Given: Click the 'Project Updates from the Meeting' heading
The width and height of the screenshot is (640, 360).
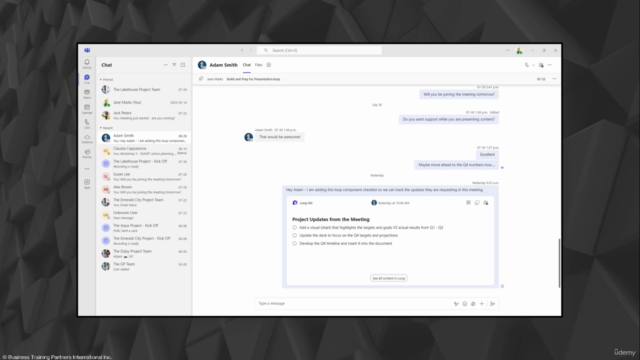Looking at the screenshot, I should pyautogui.click(x=331, y=219).
